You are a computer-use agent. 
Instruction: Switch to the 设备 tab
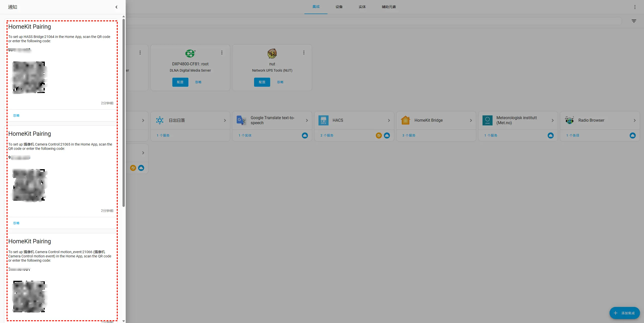[339, 7]
